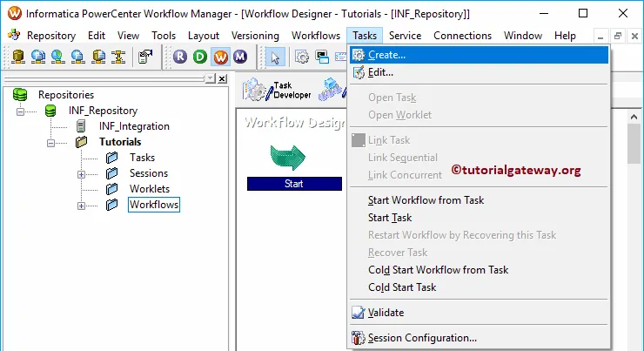Click the yellow folder with document toolbar icon

(x=98, y=57)
